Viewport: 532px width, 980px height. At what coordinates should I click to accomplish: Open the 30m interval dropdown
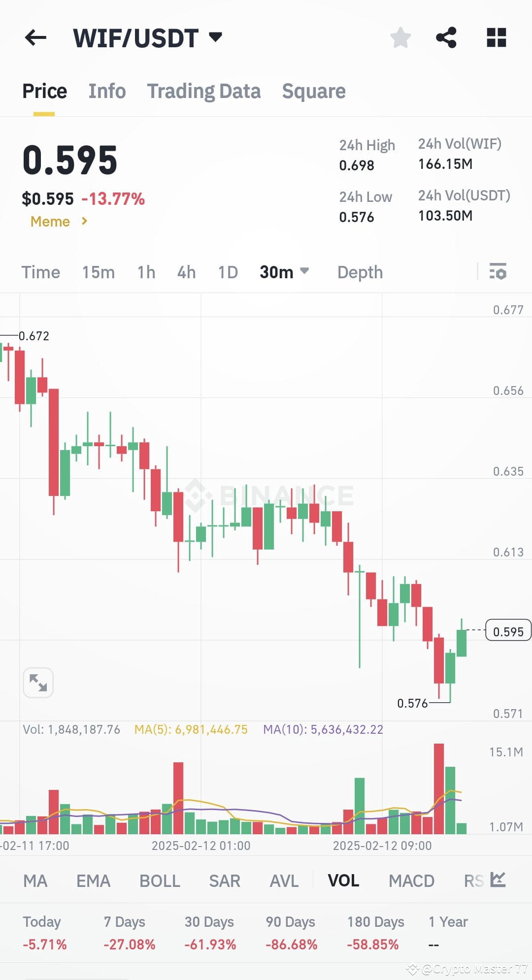284,271
